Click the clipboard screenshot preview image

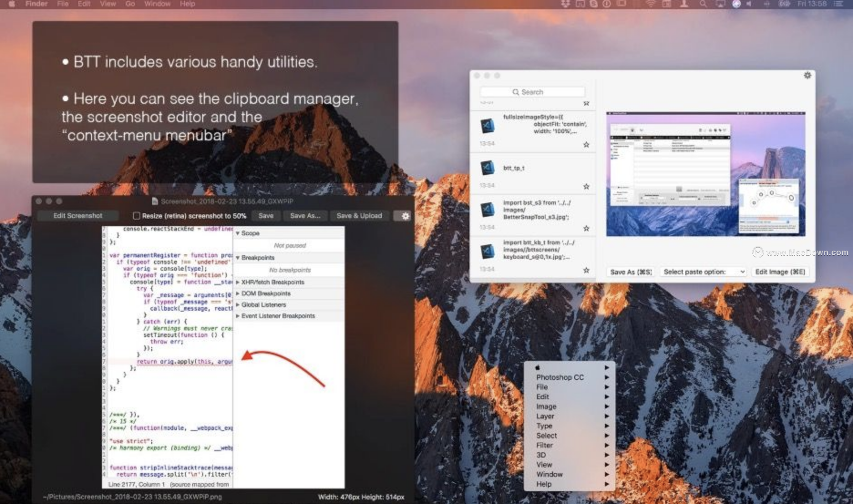pos(705,174)
